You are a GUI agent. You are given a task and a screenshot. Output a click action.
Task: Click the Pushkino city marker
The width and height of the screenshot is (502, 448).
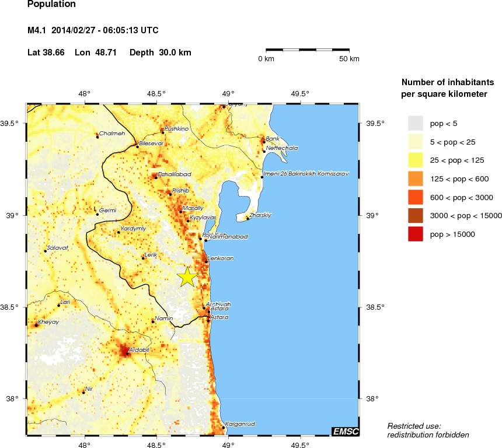(x=163, y=132)
